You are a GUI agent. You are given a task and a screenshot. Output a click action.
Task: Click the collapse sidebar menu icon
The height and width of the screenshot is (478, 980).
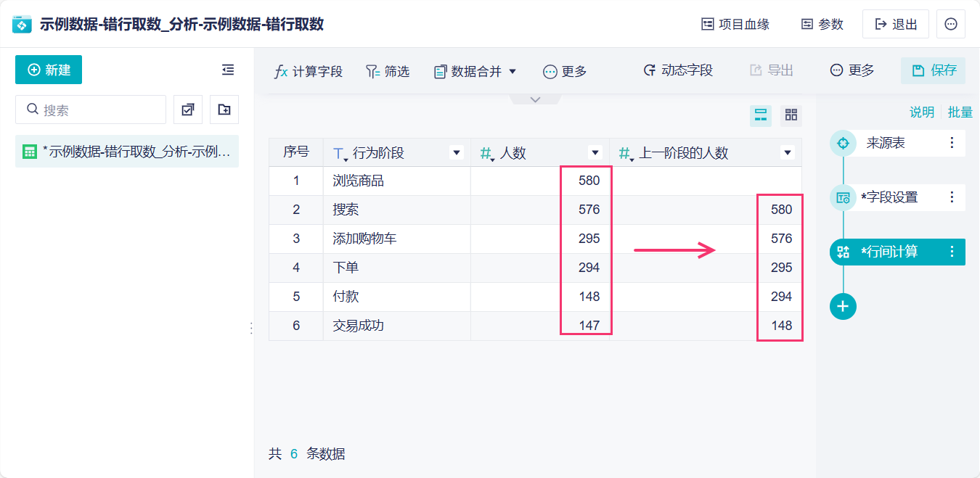pyautogui.click(x=228, y=70)
